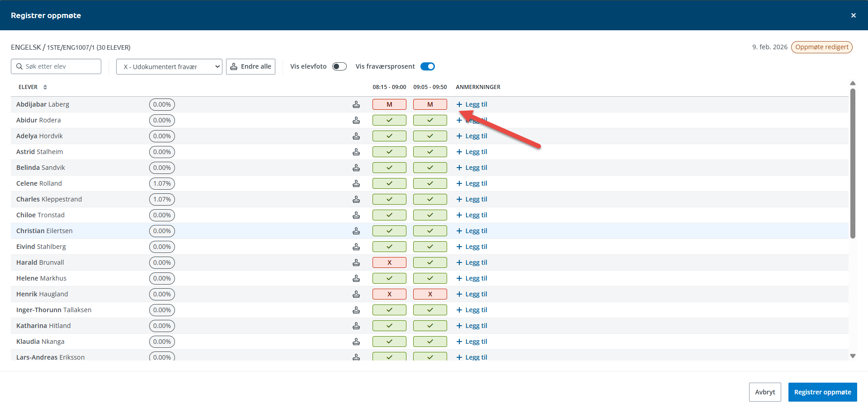Click the stamp icon for Belinda Sandvik

point(356,168)
